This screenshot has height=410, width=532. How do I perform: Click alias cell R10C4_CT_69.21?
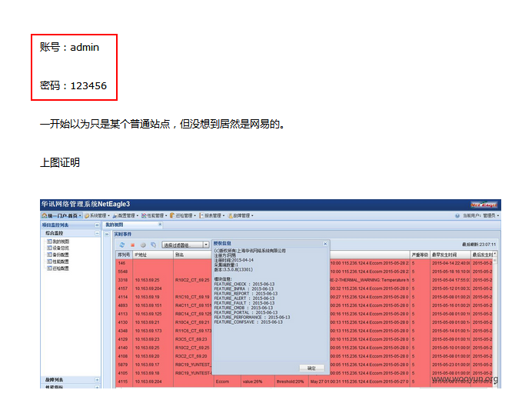192,322
